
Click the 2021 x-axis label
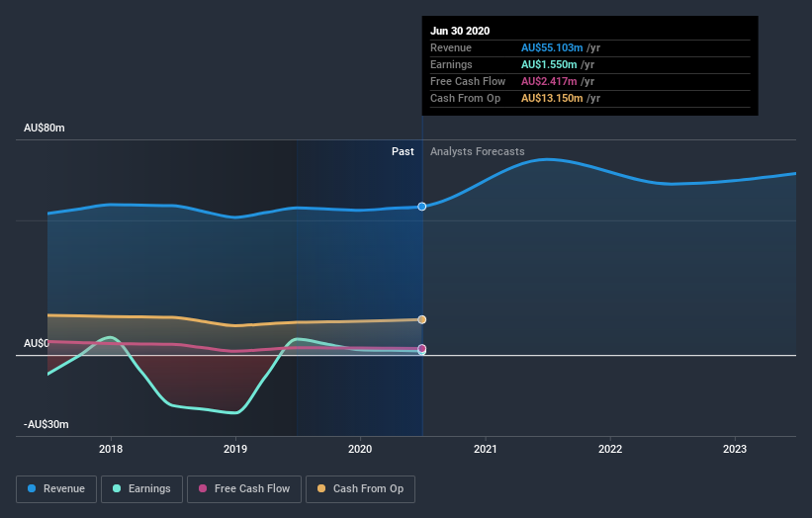pos(486,449)
